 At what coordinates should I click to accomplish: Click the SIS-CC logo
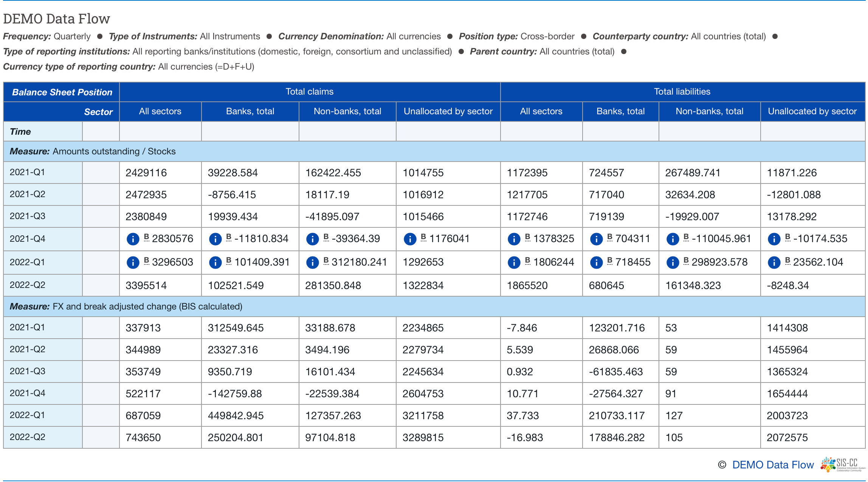[x=843, y=465]
